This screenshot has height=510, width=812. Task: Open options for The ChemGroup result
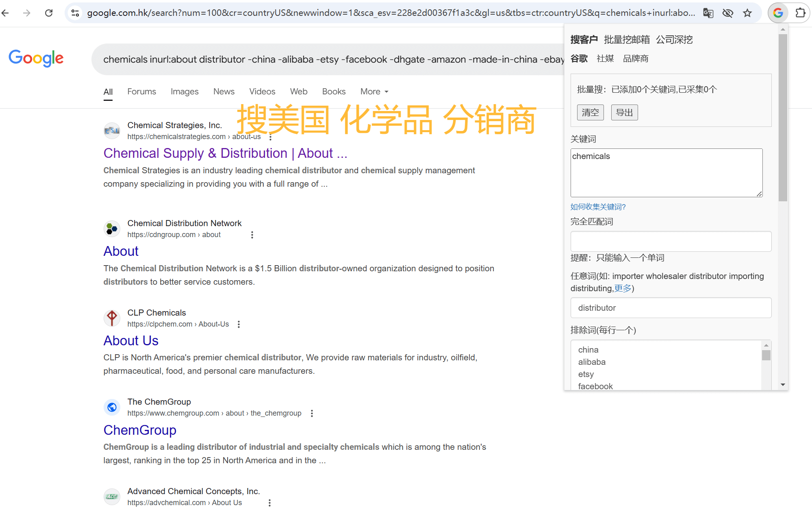312,413
